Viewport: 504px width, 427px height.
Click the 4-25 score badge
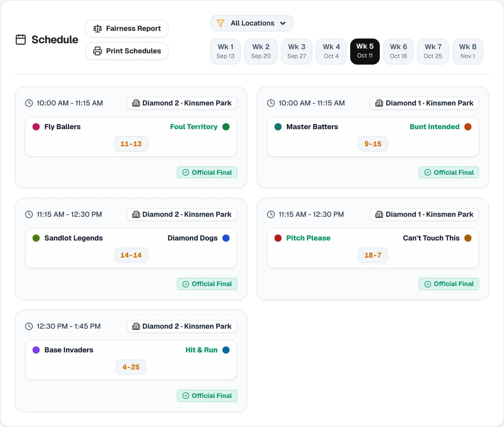pyautogui.click(x=131, y=367)
